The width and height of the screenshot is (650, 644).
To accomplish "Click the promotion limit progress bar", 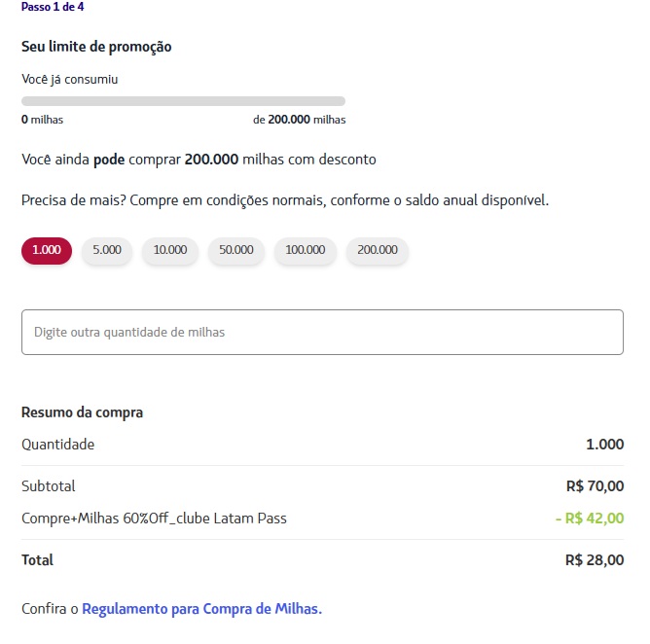I will click(x=183, y=101).
